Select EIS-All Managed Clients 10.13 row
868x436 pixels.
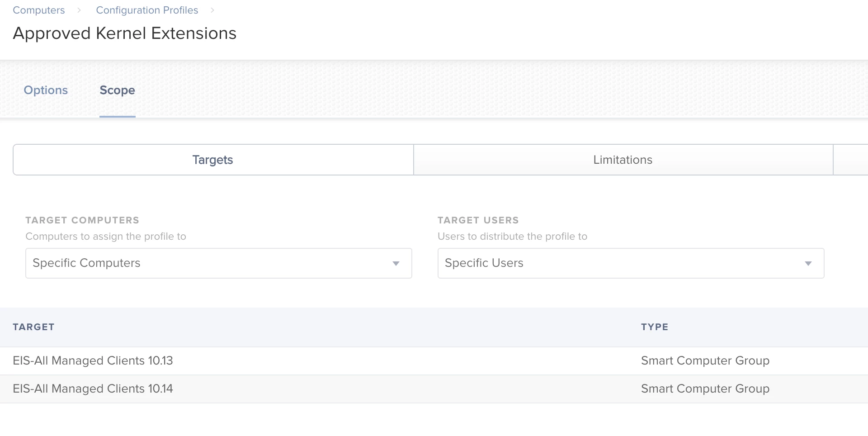[434, 361]
